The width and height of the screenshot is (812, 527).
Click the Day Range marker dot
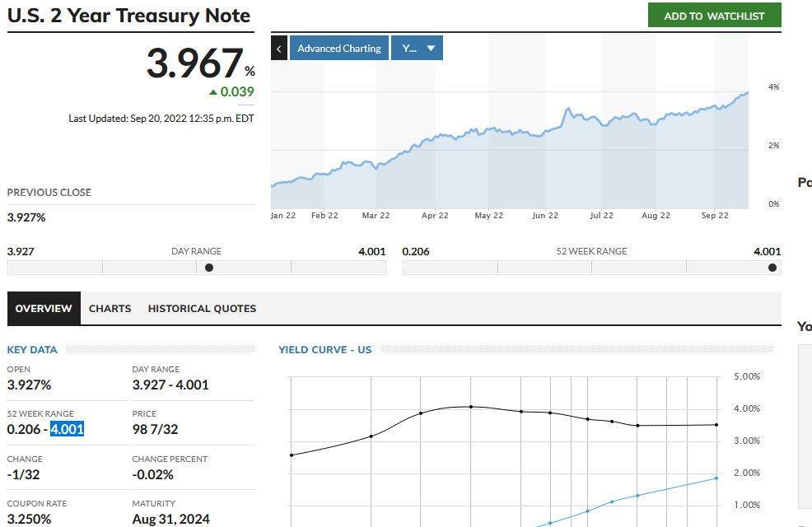[209, 268]
